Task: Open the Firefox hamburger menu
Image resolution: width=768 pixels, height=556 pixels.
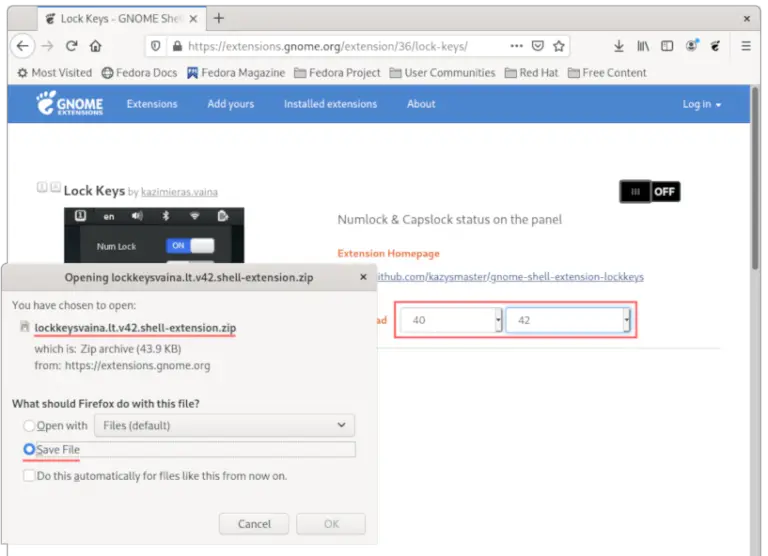Action: (x=746, y=46)
